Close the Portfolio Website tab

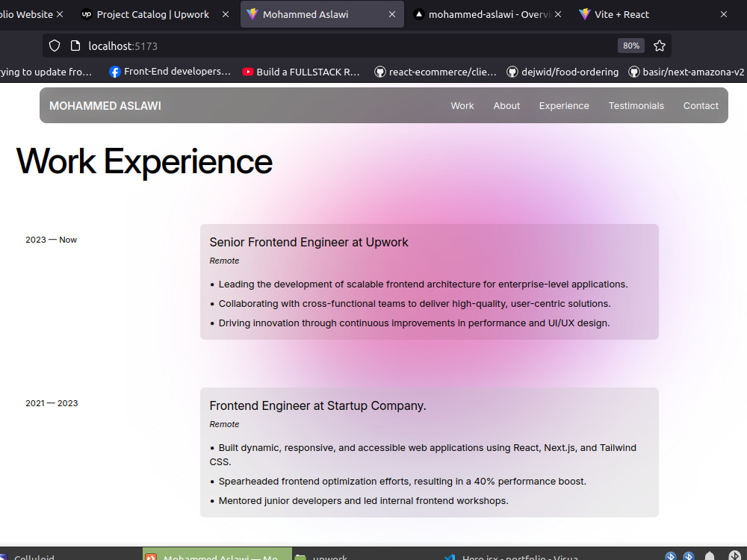click(x=60, y=14)
